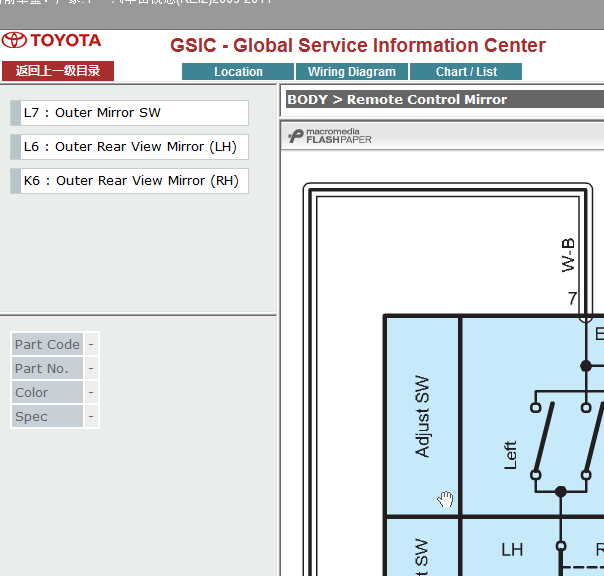
Task: Click the LH label in the diagram
Action: 512,549
